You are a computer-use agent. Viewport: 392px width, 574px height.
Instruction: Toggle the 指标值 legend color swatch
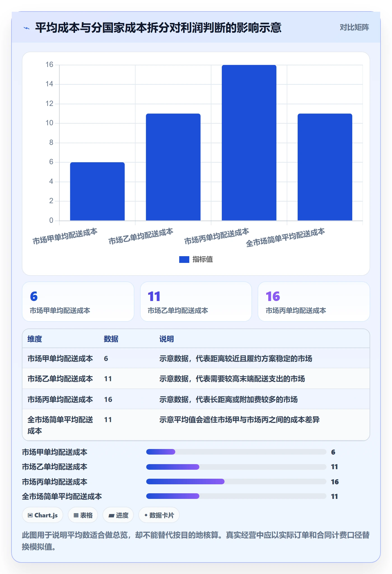(x=184, y=260)
